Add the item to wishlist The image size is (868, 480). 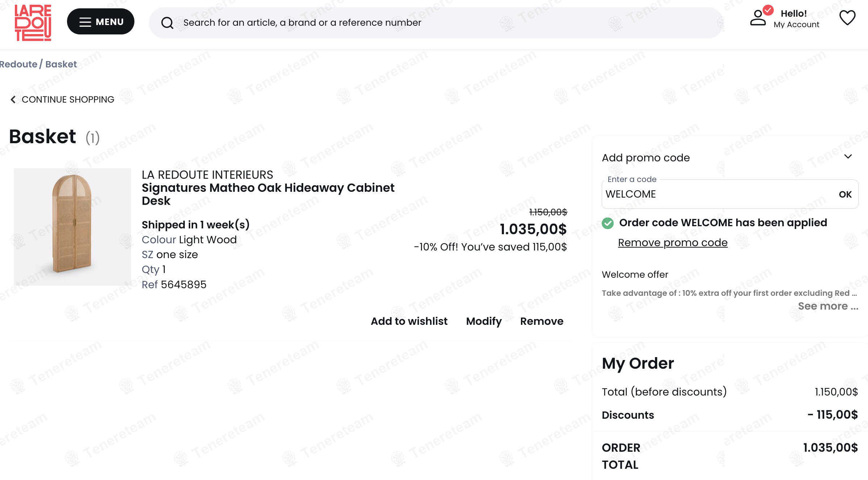tap(409, 321)
